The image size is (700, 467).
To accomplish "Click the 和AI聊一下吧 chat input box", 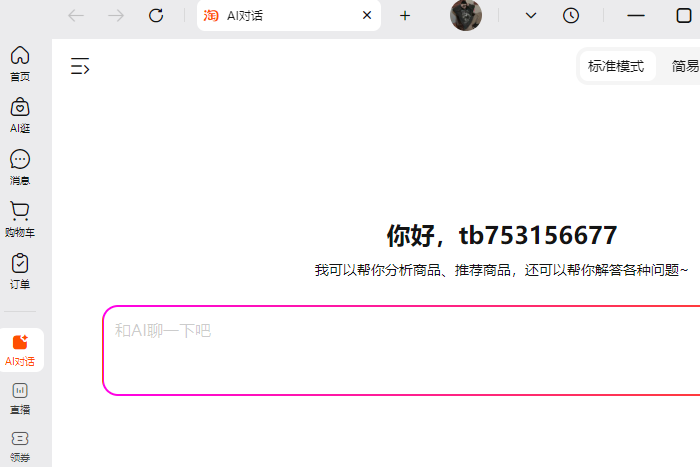I will click(x=400, y=350).
